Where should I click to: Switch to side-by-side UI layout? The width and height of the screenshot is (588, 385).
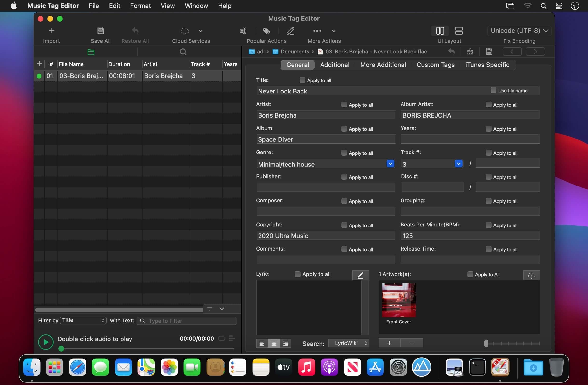(440, 31)
